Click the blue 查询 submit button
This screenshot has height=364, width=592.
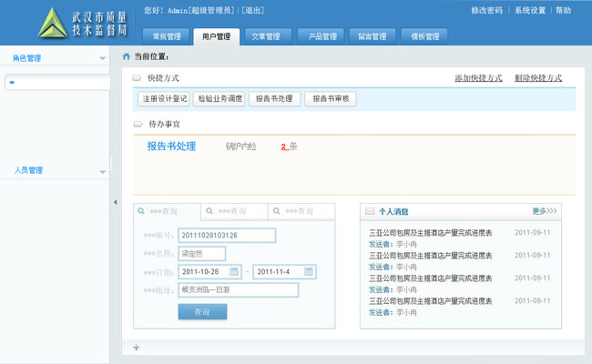(x=203, y=312)
